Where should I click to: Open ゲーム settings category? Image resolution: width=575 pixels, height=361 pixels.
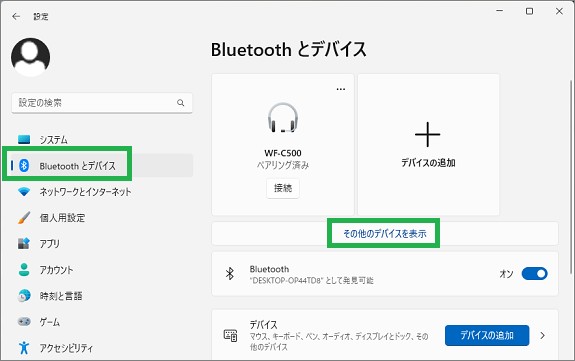(x=50, y=322)
